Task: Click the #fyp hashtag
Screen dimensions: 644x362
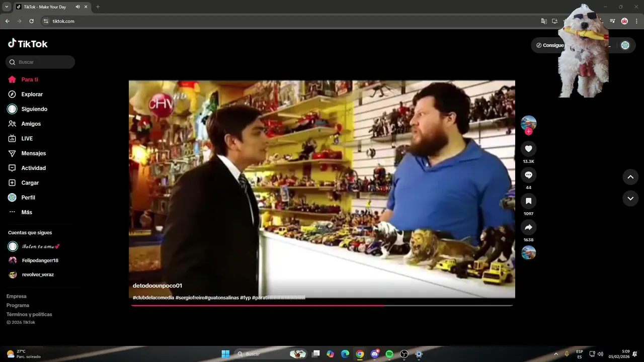Action: point(246,298)
